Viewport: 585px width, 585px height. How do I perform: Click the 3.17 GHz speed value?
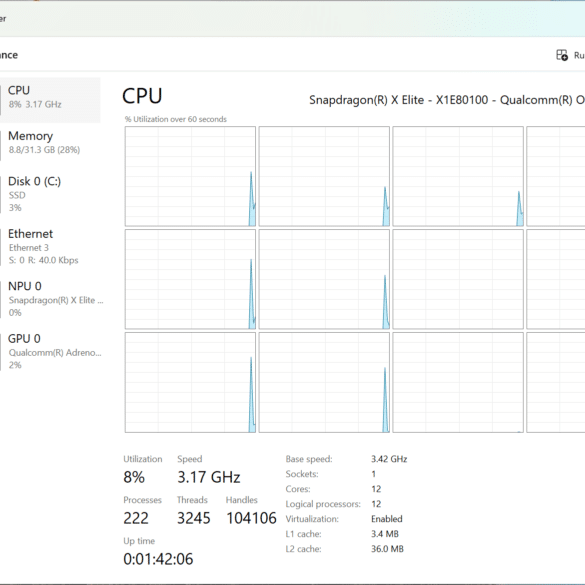point(209,477)
